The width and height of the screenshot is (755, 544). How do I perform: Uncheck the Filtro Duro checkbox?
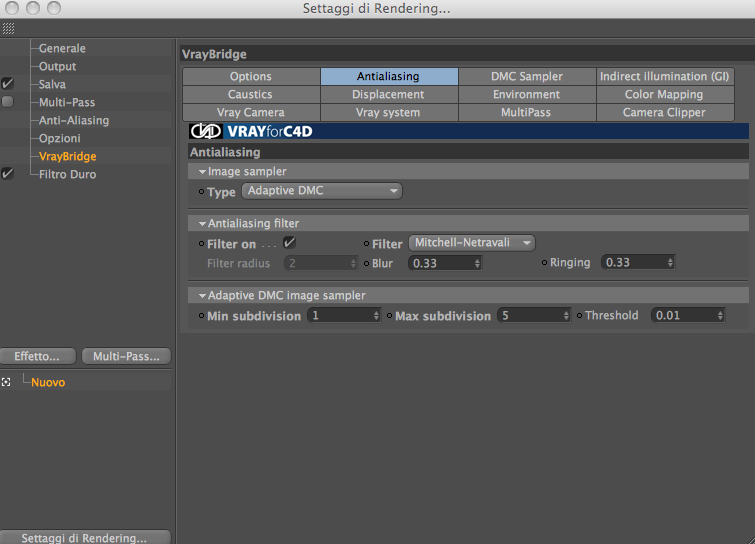pos(7,174)
